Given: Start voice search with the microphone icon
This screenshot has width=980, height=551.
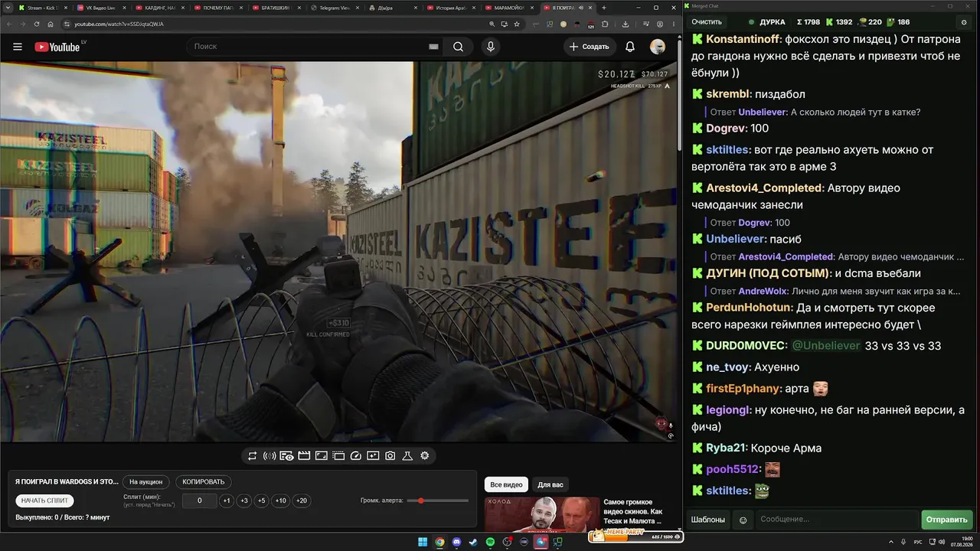Looking at the screenshot, I should (x=491, y=47).
